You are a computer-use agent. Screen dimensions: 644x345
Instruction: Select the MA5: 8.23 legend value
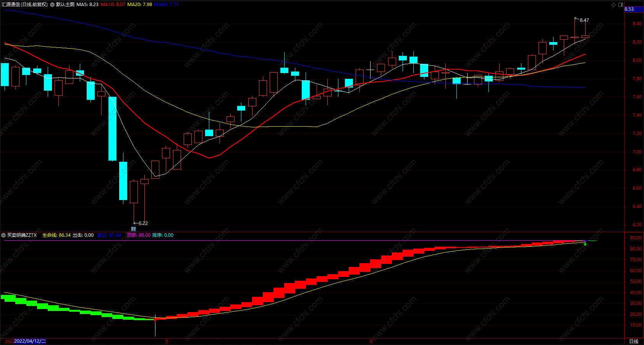[87, 5]
